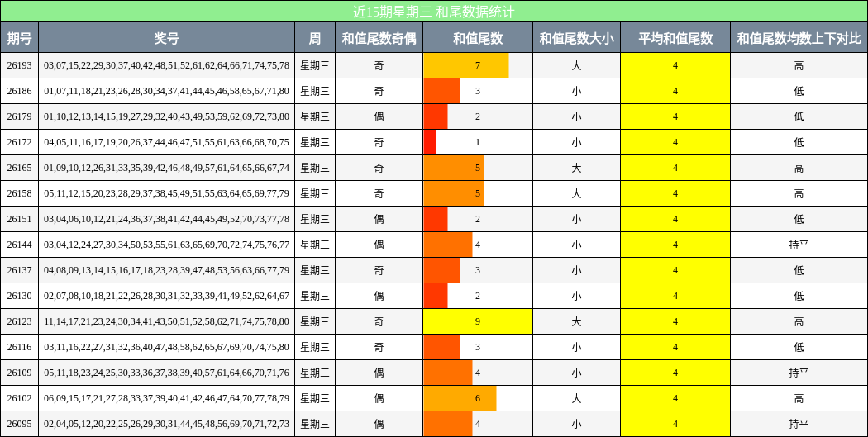Select issue number 26137
Image resolution: width=868 pixels, height=437 pixels.
19,270
